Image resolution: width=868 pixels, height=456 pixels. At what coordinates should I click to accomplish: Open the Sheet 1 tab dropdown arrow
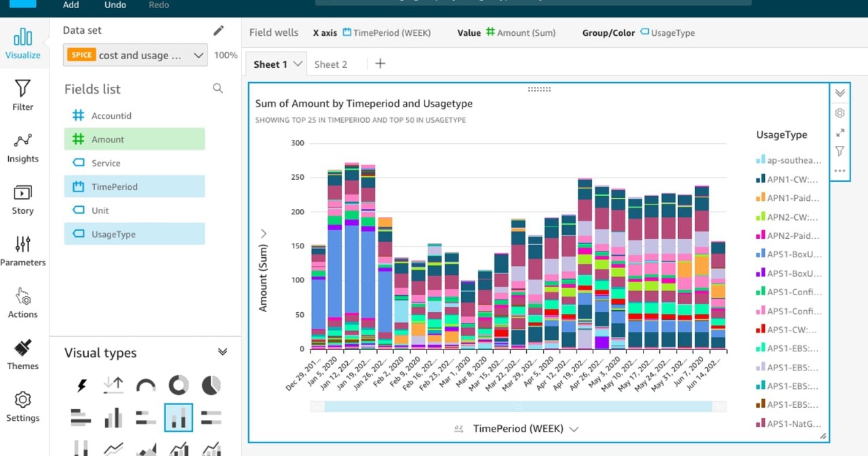297,64
